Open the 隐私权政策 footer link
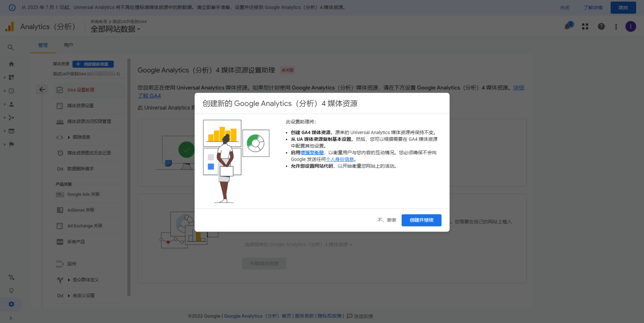 [x=329, y=316]
